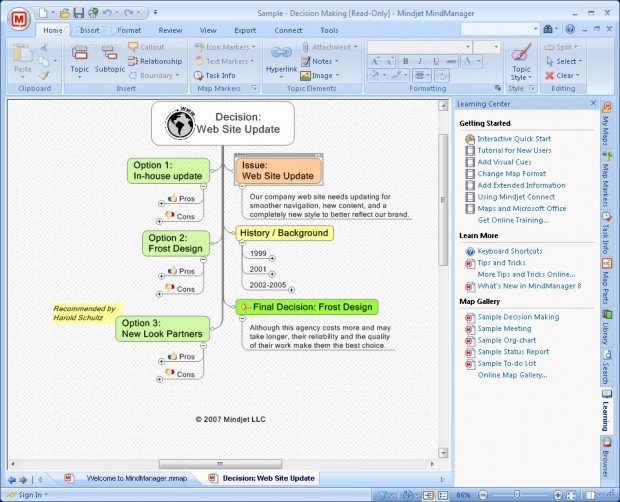
Task: Open Interactive Quick Start link
Action: pos(514,139)
